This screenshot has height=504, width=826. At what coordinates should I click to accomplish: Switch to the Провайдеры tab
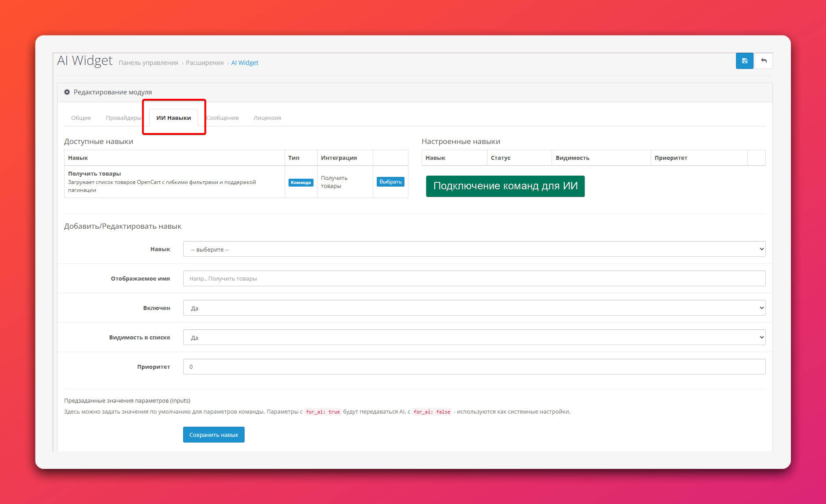(123, 118)
